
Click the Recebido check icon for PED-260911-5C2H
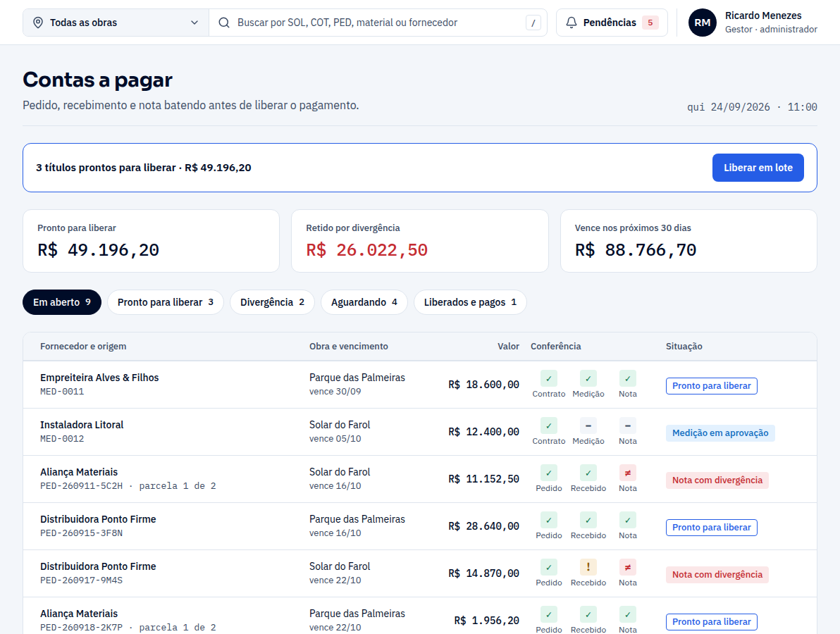(x=588, y=473)
